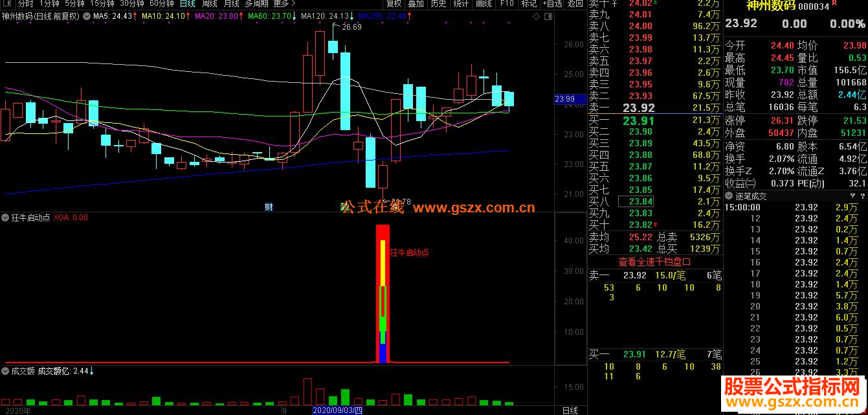Expand the 狂牛启动点 indicator panel menu
Screen dimensions: 868x415
6,218
